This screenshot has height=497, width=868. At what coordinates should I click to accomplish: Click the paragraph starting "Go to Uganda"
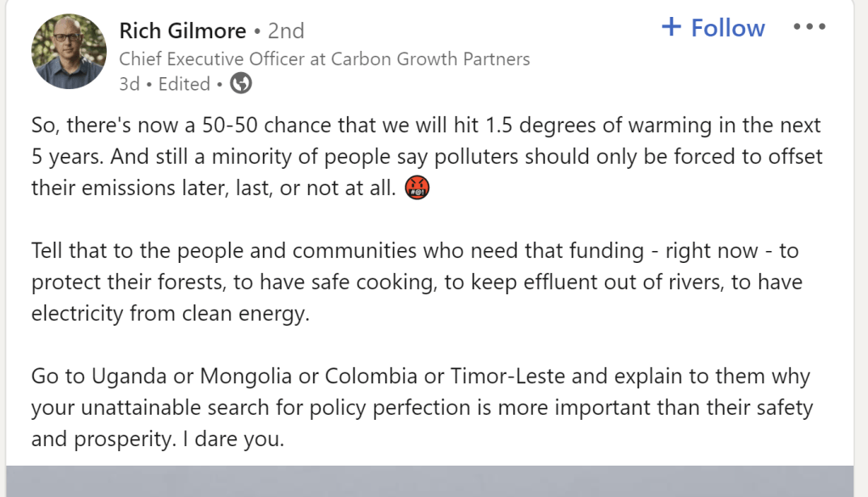click(422, 407)
